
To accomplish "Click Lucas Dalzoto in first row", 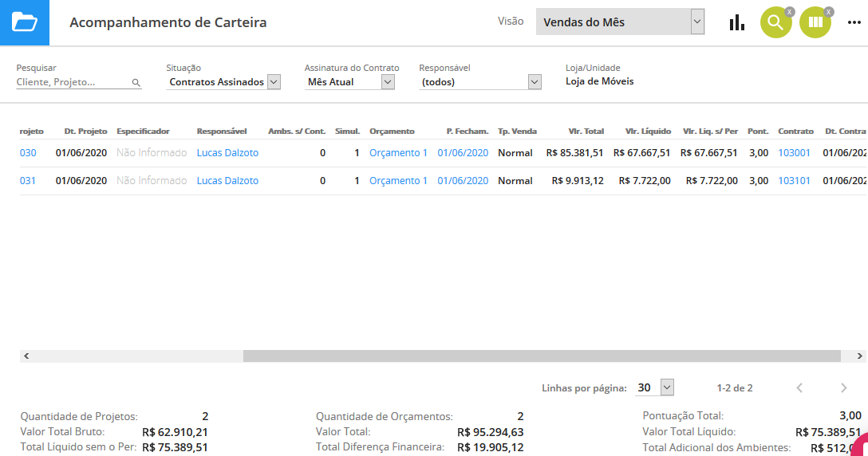I will click(x=227, y=153).
